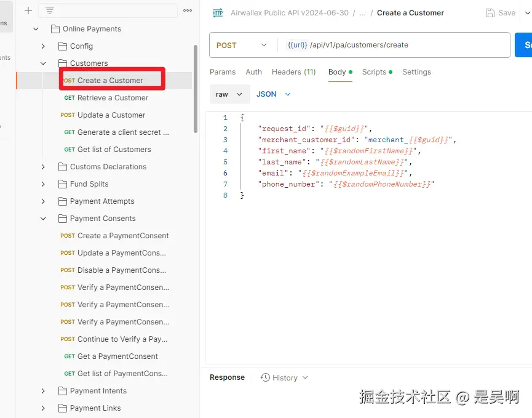
Task: Open the Create a Customer request
Action: click(103, 81)
